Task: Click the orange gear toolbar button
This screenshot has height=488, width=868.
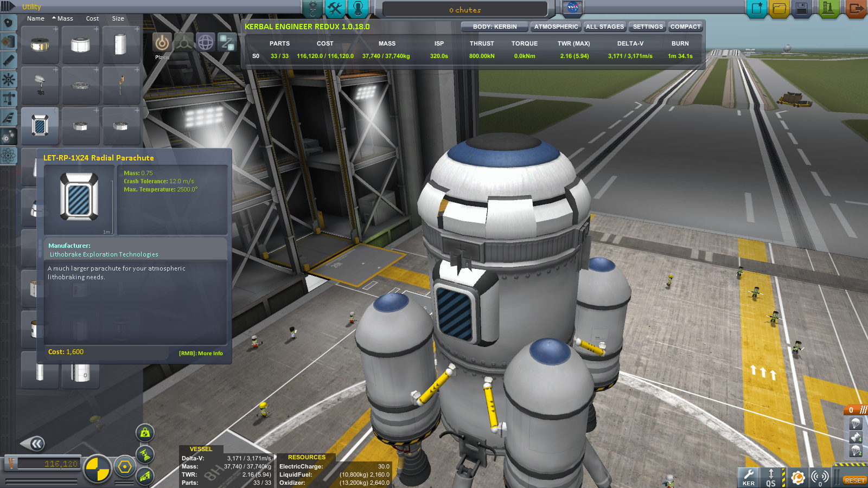Action: click(x=797, y=477)
